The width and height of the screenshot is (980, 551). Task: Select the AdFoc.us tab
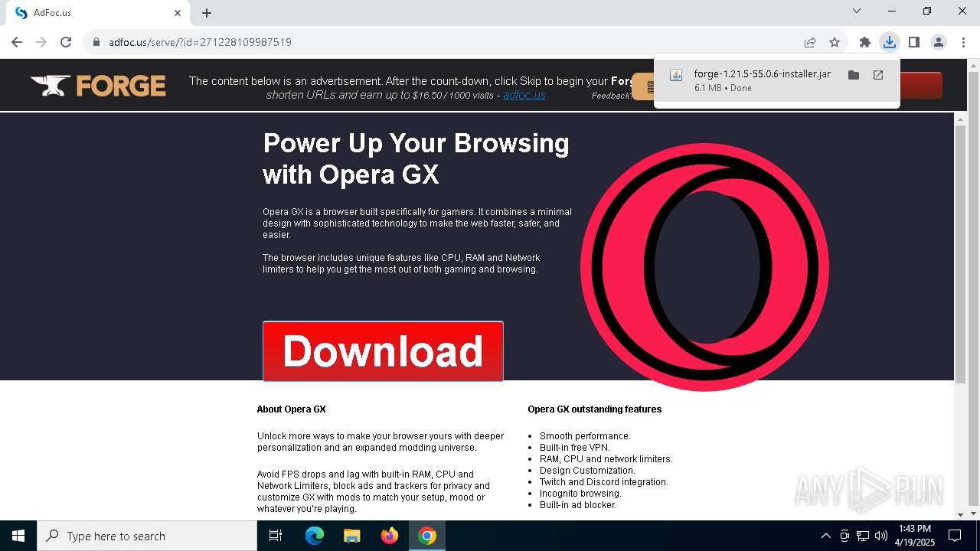click(x=97, y=12)
